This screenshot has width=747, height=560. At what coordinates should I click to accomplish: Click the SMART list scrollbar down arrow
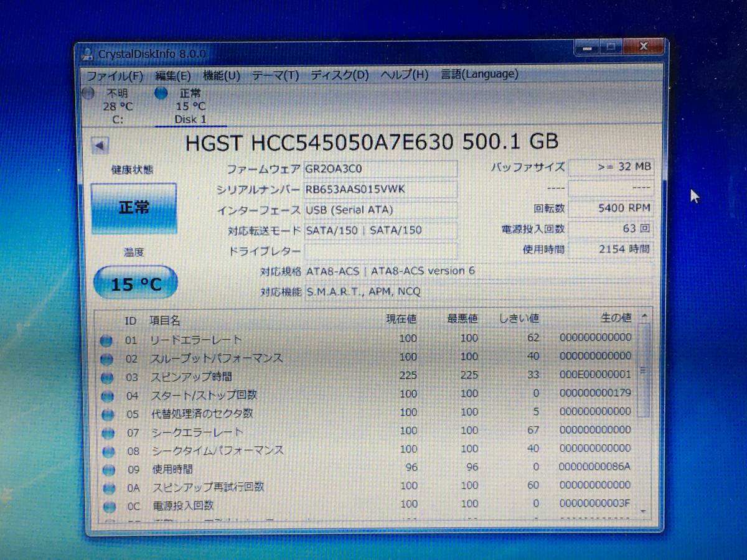click(644, 511)
